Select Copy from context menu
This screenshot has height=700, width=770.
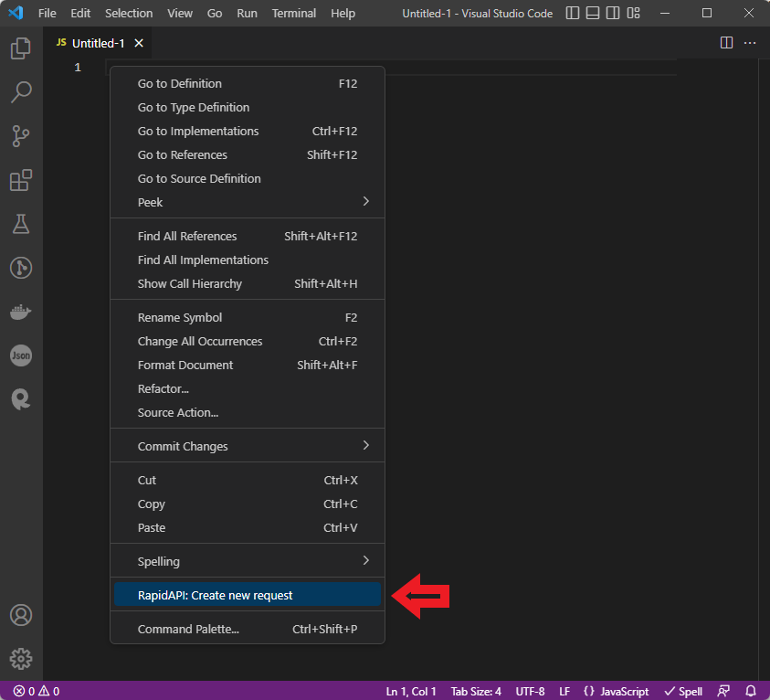248,504
